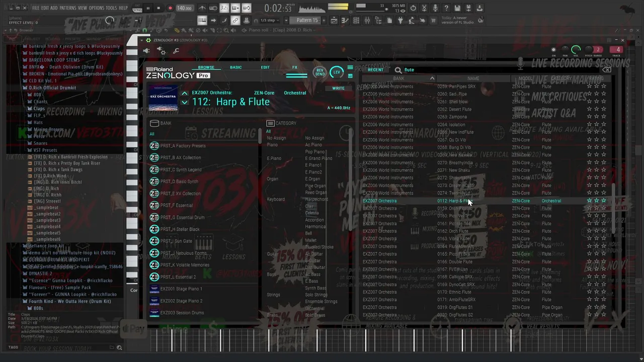Viewport: 644px width, 362px height.
Task: Open the mixer view icon
Action: point(367,21)
